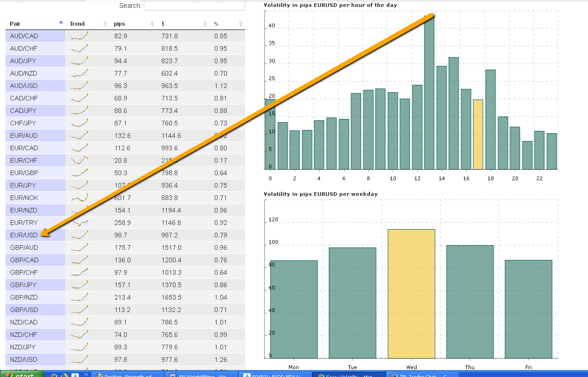Click the 258.9 pips value for EUR/TRY
This screenshot has height=377, width=588.
[123, 223]
